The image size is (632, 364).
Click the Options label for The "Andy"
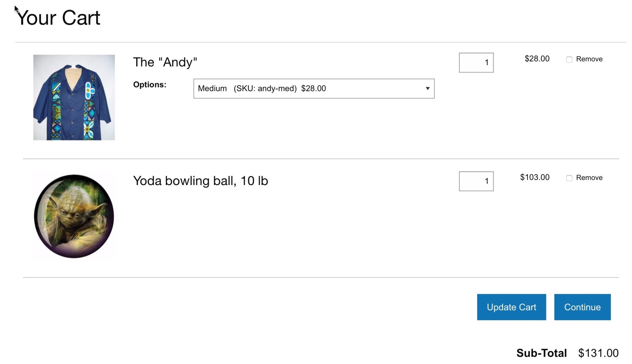pyautogui.click(x=150, y=85)
